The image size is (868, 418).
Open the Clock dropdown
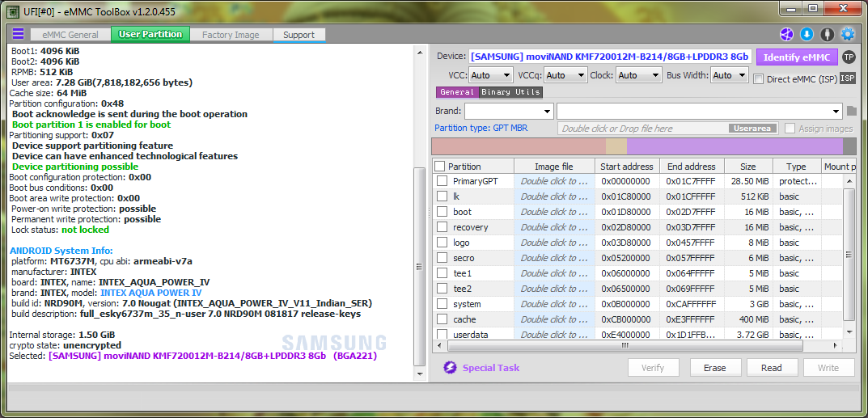pyautogui.click(x=639, y=75)
